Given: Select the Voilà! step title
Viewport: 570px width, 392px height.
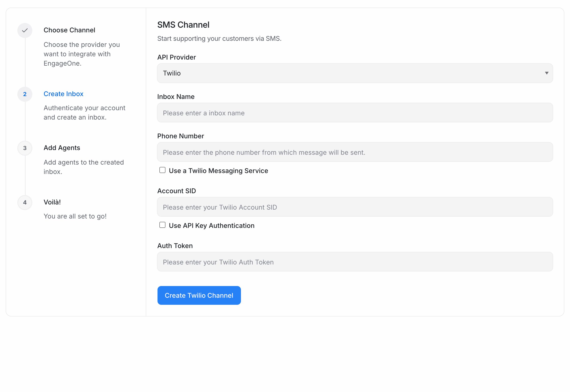Looking at the screenshot, I should click(x=52, y=202).
